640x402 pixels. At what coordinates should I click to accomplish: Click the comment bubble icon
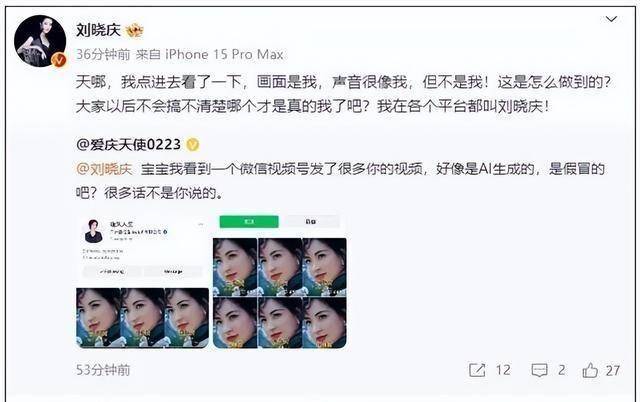[x=539, y=370]
